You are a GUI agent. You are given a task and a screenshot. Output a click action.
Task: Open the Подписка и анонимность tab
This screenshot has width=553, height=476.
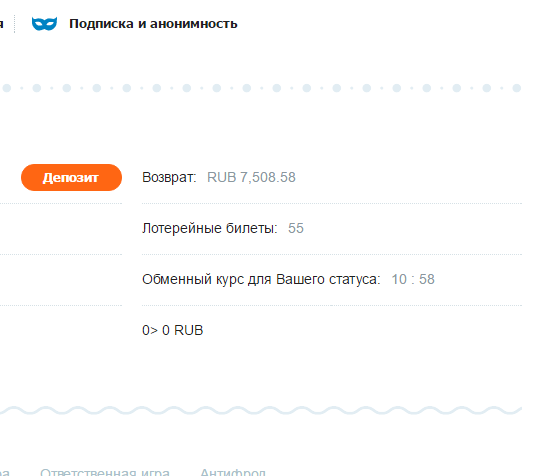[x=153, y=24]
